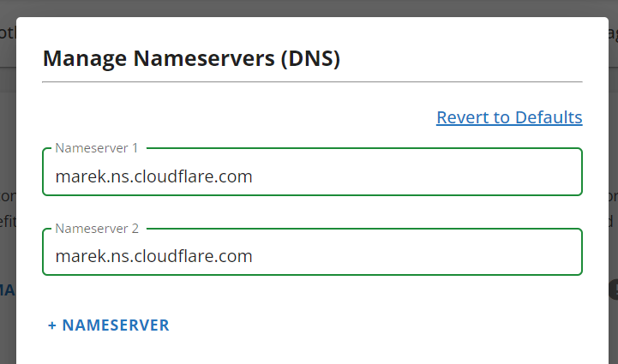Viewport: 618px width, 364px height.
Task: Click the Revert to Defaults link
Action: (x=509, y=117)
